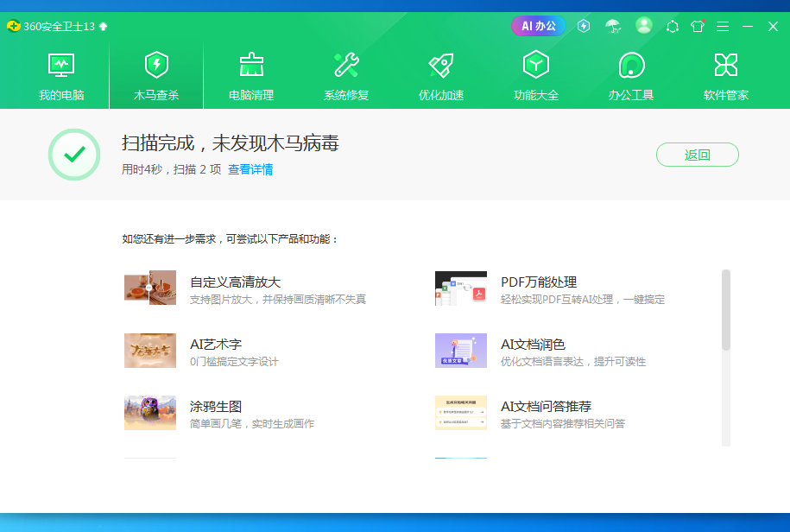Open the hamburger main menu
This screenshot has height=532, width=790.
(x=723, y=26)
